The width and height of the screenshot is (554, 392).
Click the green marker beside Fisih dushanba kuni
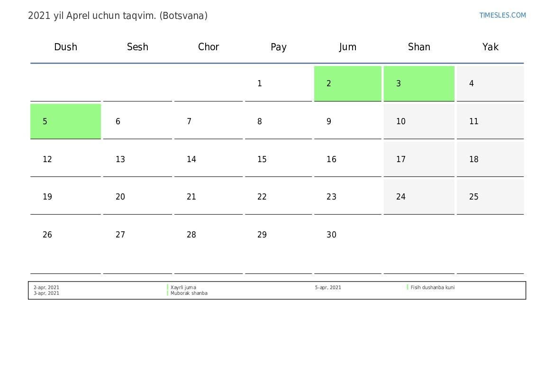[x=408, y=287]
